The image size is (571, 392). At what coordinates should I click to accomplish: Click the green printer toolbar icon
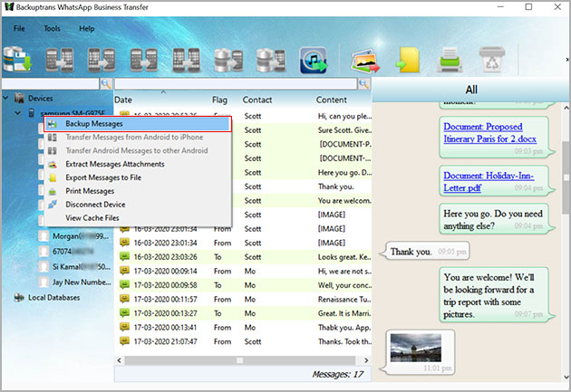[449, 61]
